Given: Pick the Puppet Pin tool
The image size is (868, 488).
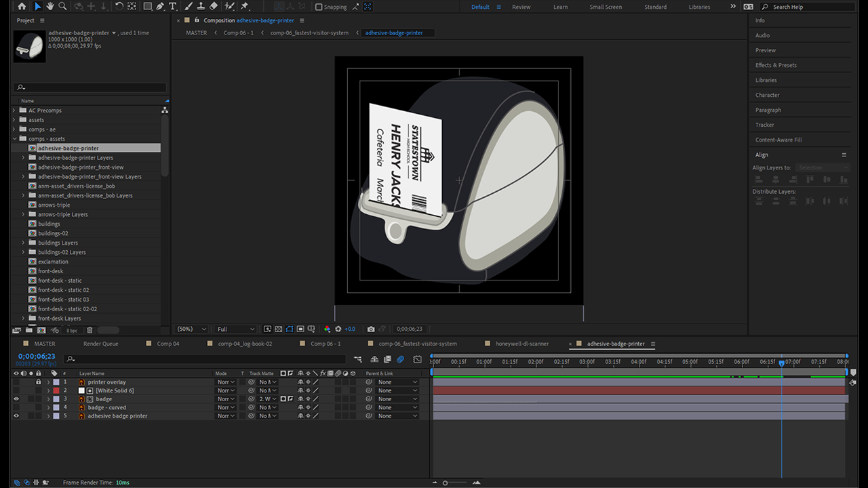Looking at the screenshot, I should click(x=244, y=6).
